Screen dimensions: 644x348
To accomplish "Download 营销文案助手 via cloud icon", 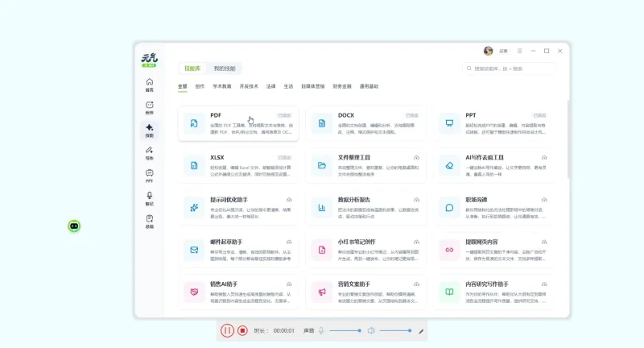I will (x=416, y=284).
